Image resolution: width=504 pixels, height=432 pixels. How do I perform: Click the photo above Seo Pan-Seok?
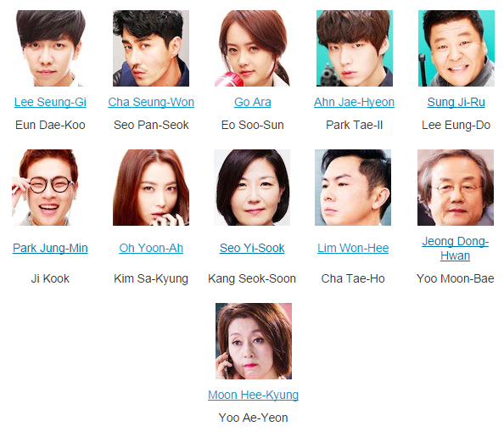[151, 48]
